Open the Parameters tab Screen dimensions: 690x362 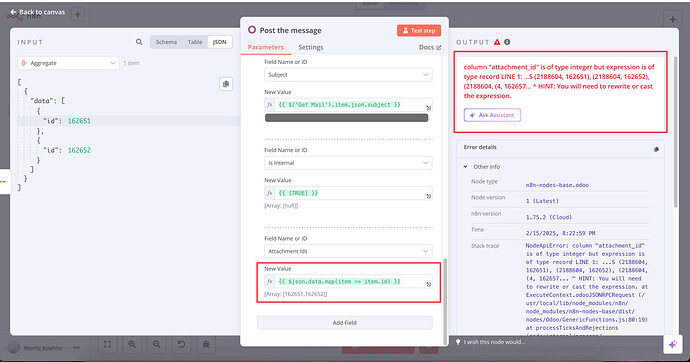[265, 47]
